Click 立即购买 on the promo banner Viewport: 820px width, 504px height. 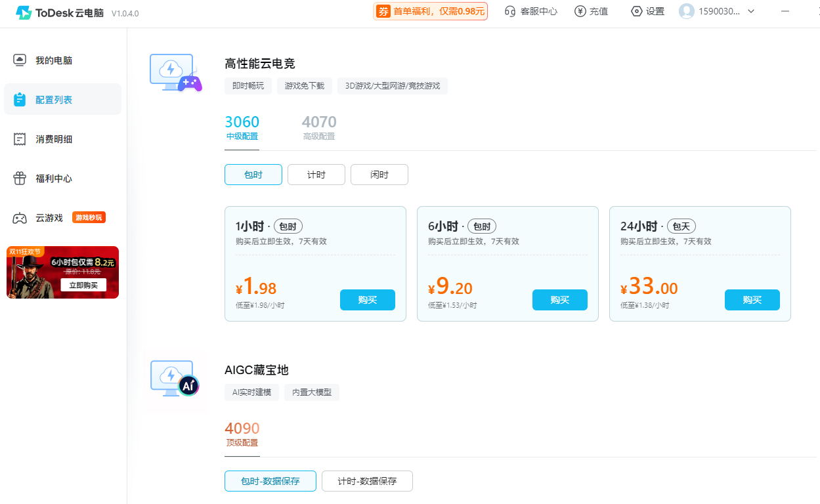click(x=83, y=285)
